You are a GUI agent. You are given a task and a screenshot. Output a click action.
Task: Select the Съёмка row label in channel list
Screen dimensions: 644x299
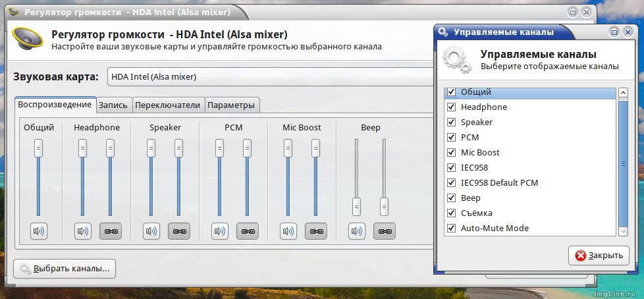coord(477,213)
